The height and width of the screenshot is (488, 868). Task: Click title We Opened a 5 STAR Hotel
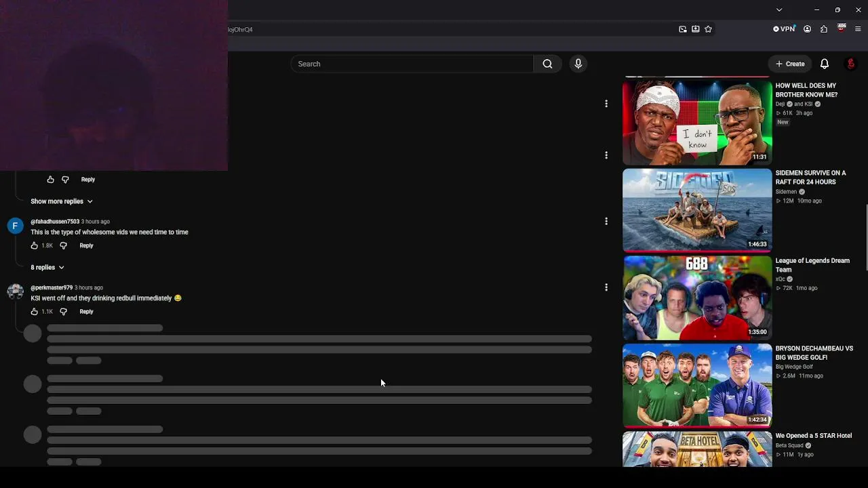814,436
